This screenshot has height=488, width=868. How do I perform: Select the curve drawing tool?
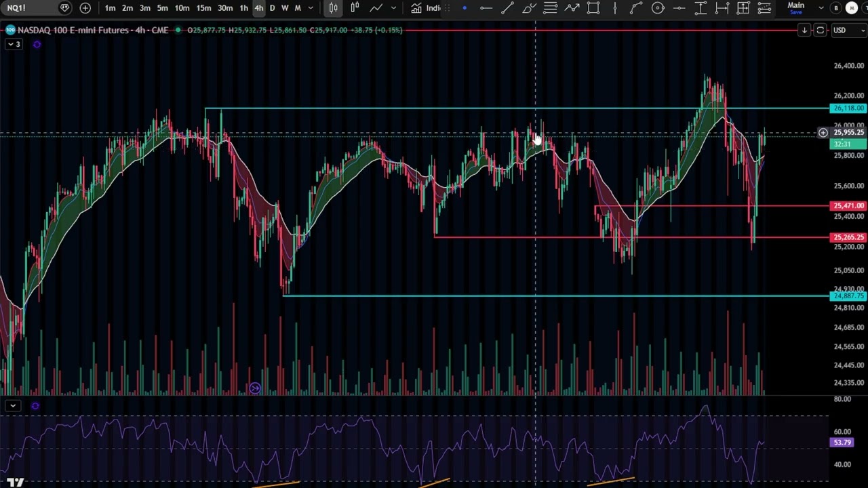(636, 8)
